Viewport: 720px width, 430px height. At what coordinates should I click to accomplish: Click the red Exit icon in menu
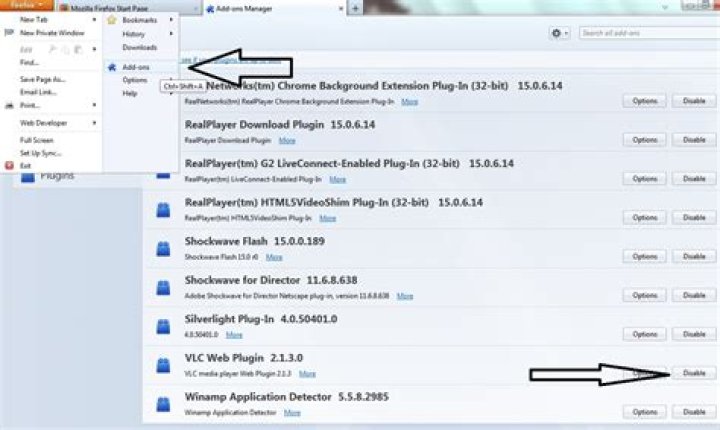(x=9, y=165)
